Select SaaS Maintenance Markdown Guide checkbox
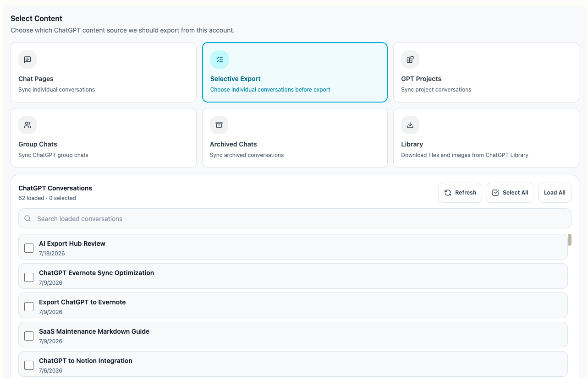This screenshot has width=588, height=379. (x=29, y=336)
